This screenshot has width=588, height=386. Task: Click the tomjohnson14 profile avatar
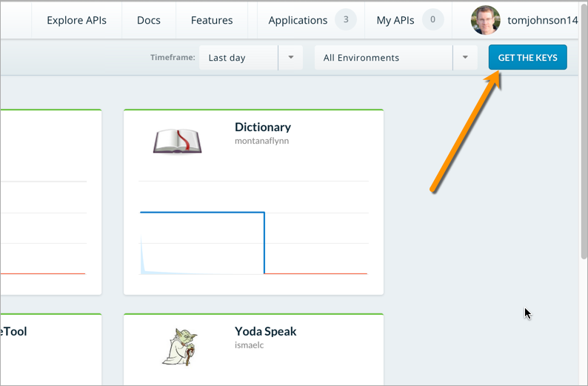click(x=486, y=21)
